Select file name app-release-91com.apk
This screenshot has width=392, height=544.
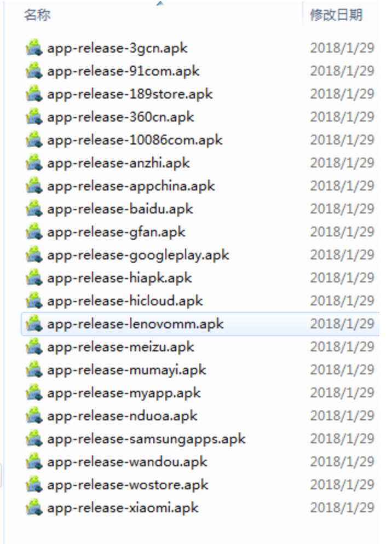pyautogui.click(x=123, y=72)
